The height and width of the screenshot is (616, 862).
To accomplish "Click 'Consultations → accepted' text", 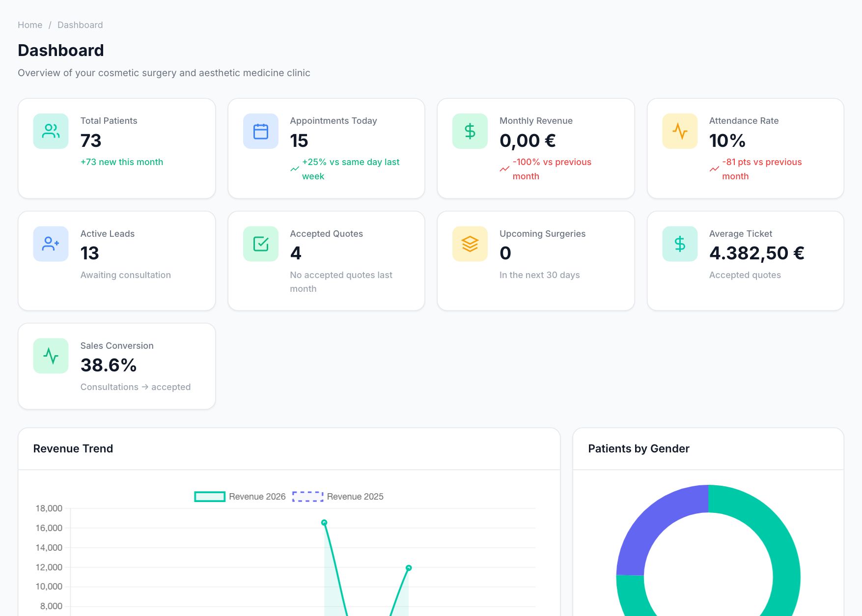I will [x=136, y=387].
